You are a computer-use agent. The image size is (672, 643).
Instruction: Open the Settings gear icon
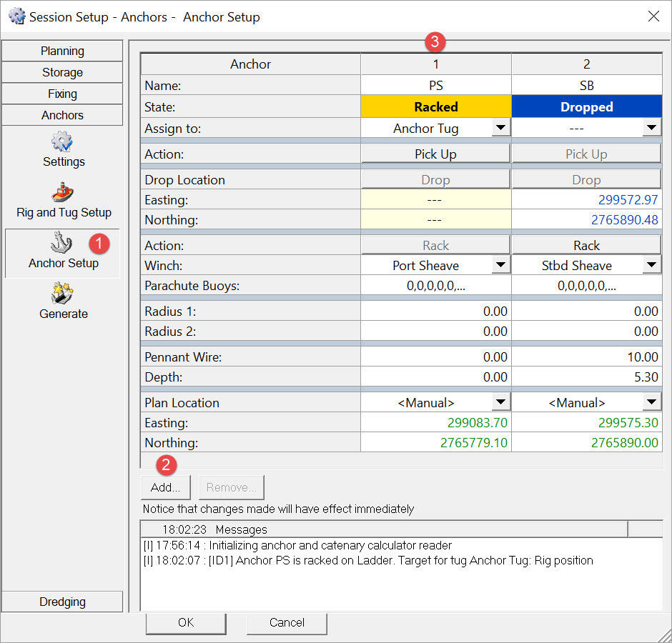[x=62, y=141]
